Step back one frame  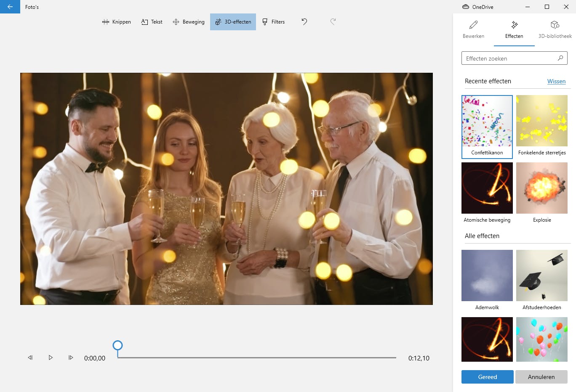[x=30, y=358]
